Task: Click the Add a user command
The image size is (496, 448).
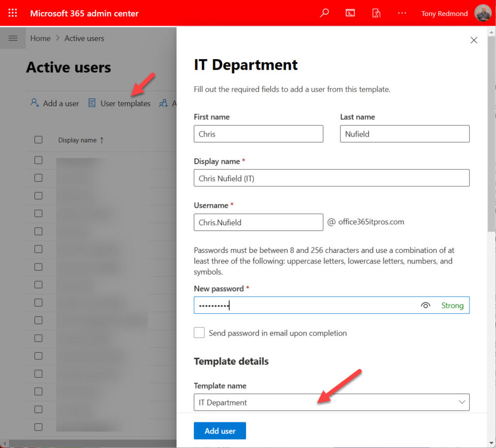Action: 55,103
